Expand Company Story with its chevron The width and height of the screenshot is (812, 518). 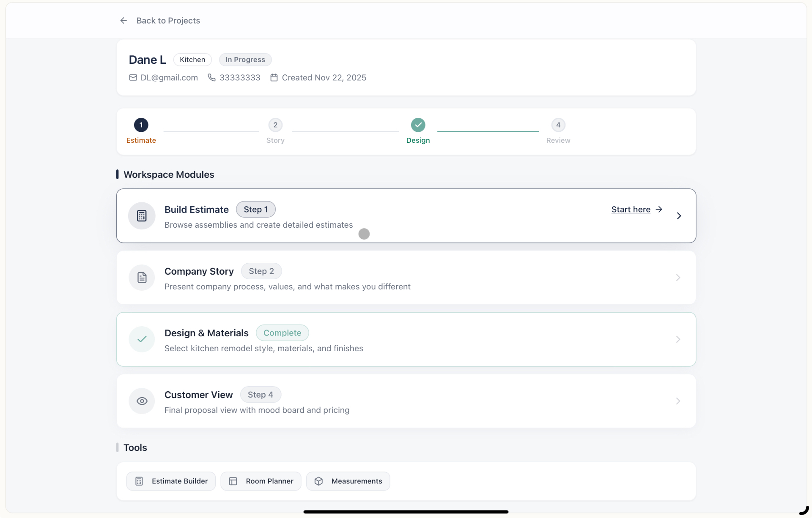678,278
